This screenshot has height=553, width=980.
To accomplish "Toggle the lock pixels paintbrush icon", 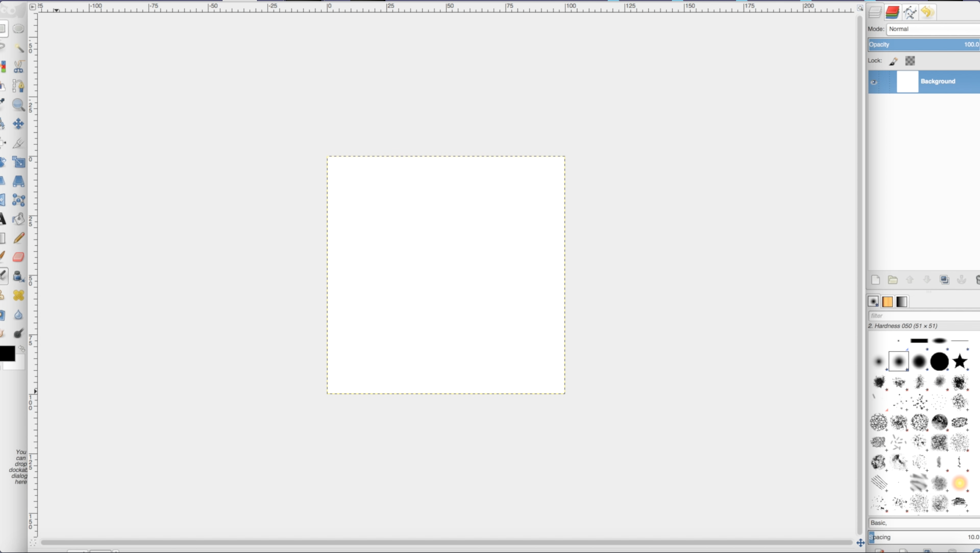I will pyautogui.click(x=894, y=61).
